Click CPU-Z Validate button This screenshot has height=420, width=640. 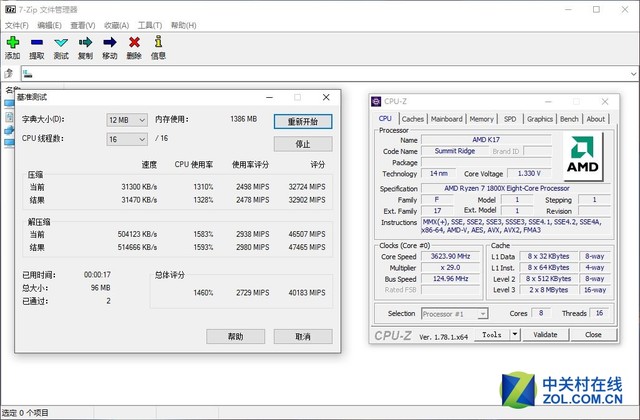pos(545,334)
